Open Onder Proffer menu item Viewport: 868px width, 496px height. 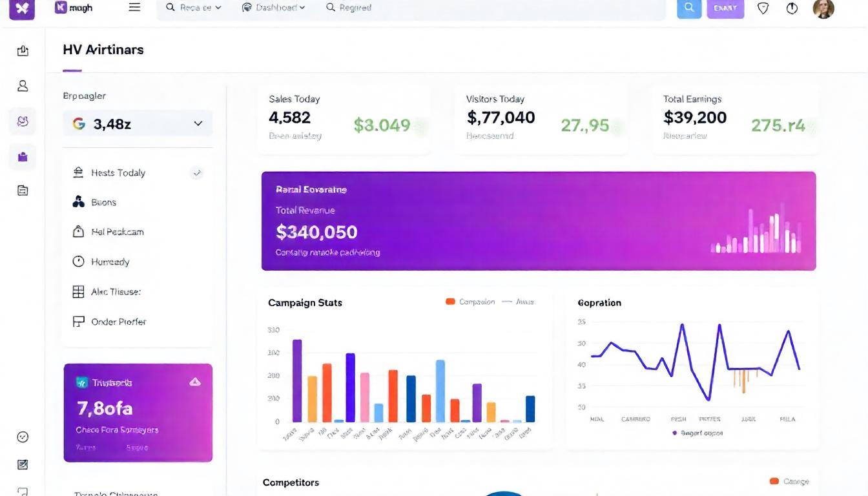118,322
